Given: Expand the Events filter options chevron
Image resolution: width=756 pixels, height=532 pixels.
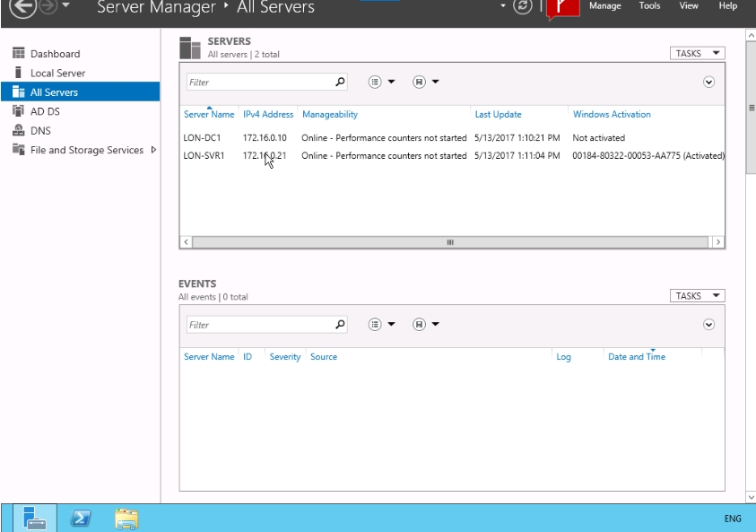Looking at the screenshot, I should coord(708,325).
